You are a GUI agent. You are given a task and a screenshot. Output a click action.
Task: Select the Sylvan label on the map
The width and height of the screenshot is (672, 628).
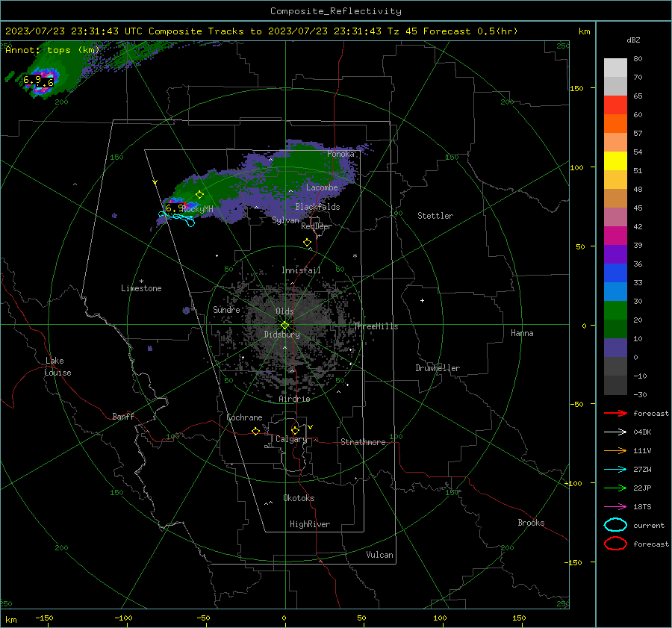tap(285, 220)
